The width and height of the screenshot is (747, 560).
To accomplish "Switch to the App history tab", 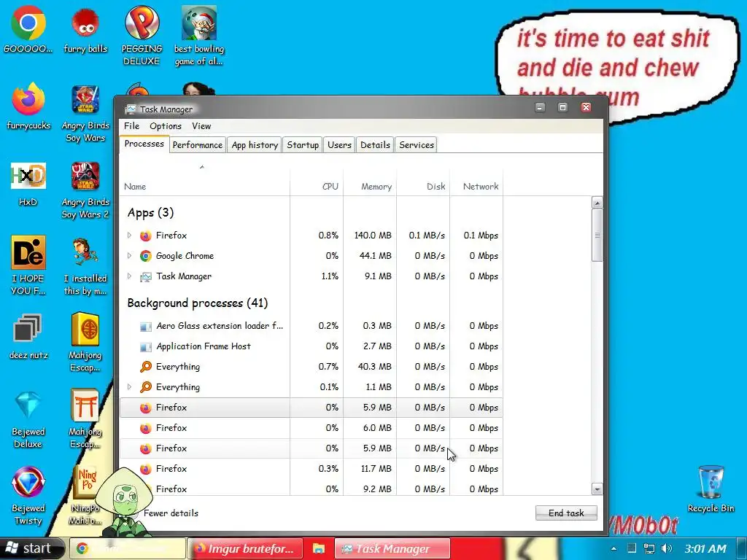I will coord(255,145).
